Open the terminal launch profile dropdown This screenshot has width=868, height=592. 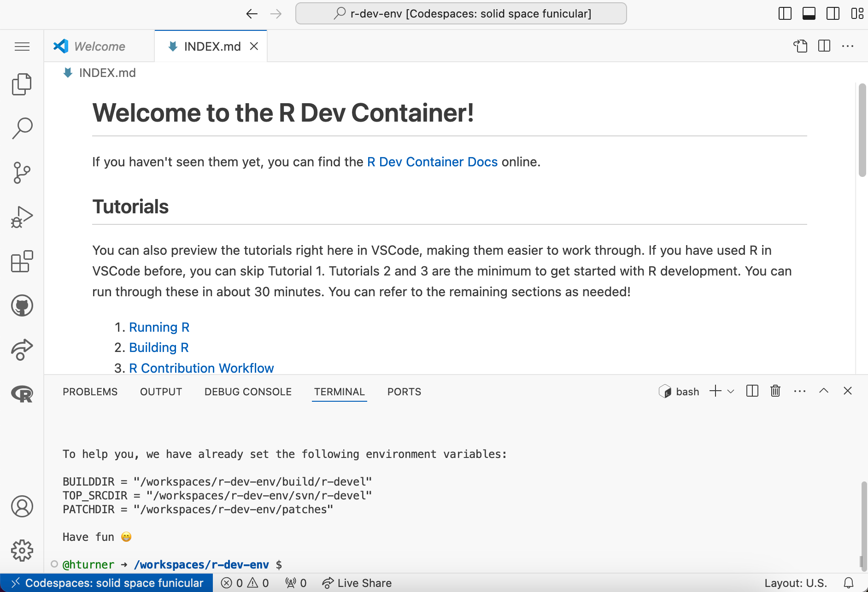(730, 391)
